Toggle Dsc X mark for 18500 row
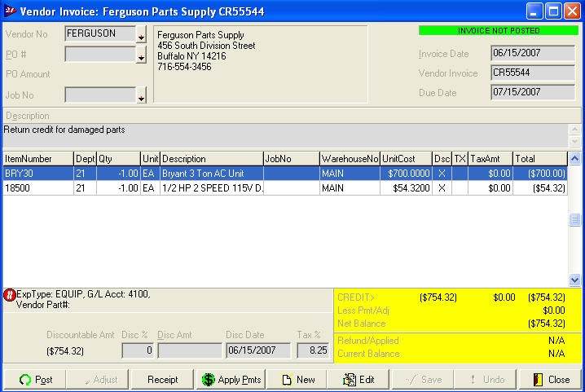 pyautogui.click(x=442, y=187)
